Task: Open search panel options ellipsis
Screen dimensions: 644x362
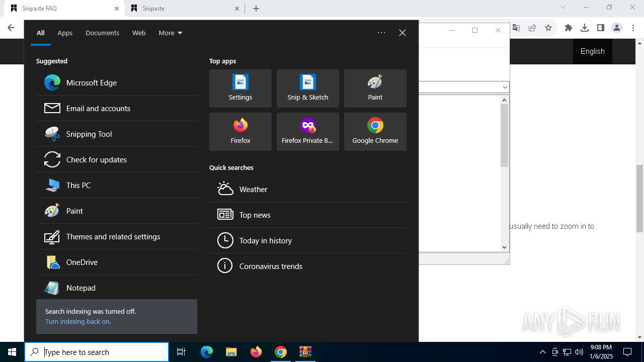Action: tap(381, 33)
